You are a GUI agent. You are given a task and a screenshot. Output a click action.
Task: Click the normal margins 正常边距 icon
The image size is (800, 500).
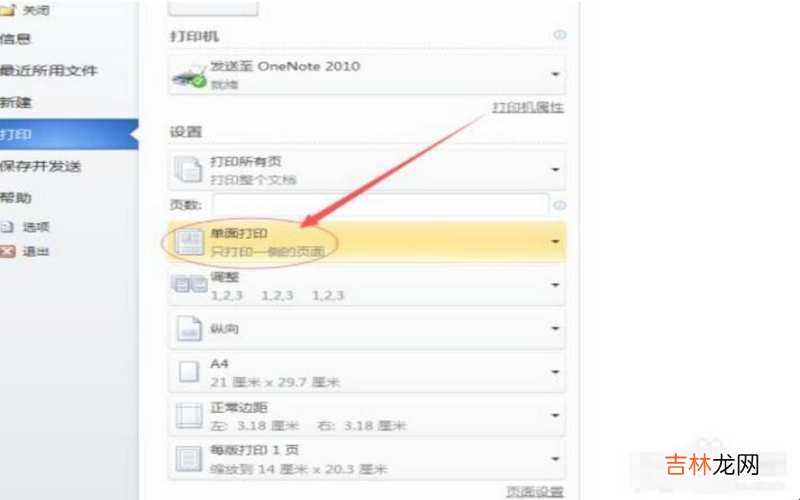189,415
